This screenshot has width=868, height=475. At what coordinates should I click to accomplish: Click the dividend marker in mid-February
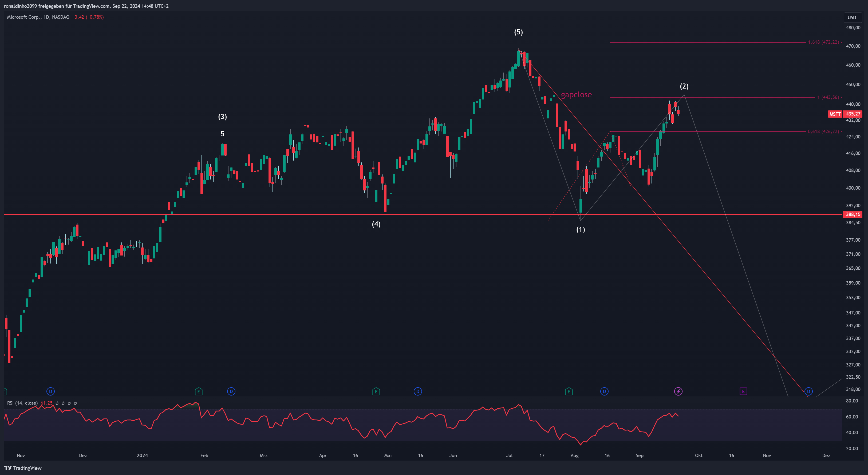(231, 391)
